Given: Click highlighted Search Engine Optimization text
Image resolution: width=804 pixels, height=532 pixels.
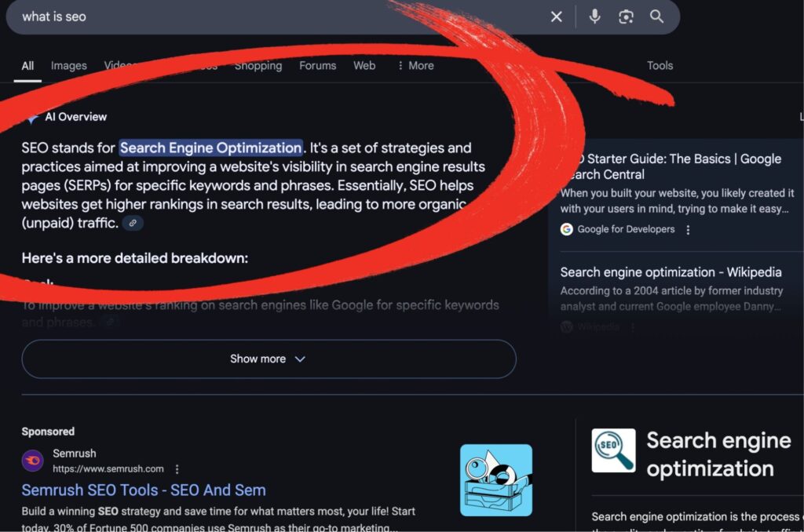Looking at the screenshot, I should tap(210, 148).
